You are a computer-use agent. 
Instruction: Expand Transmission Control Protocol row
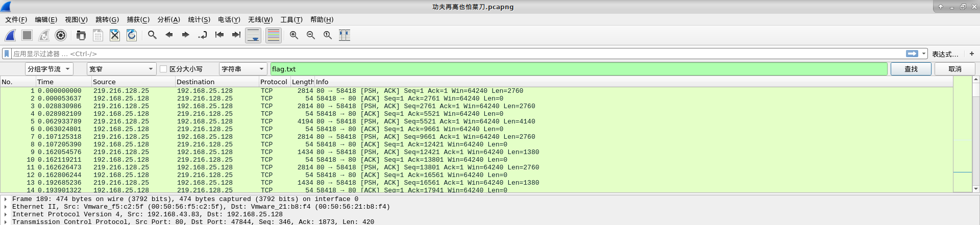6,222
